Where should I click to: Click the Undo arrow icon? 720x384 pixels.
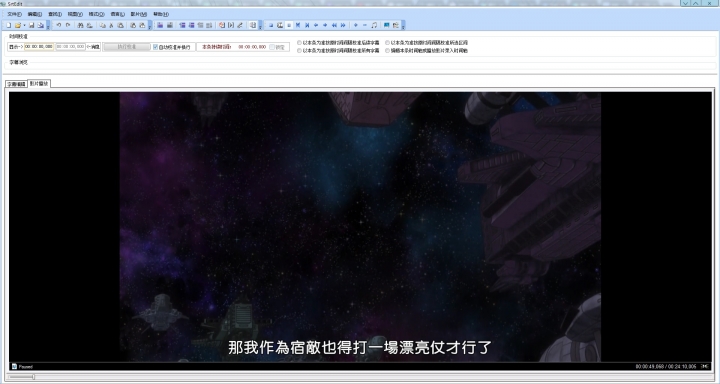(59, 25)
